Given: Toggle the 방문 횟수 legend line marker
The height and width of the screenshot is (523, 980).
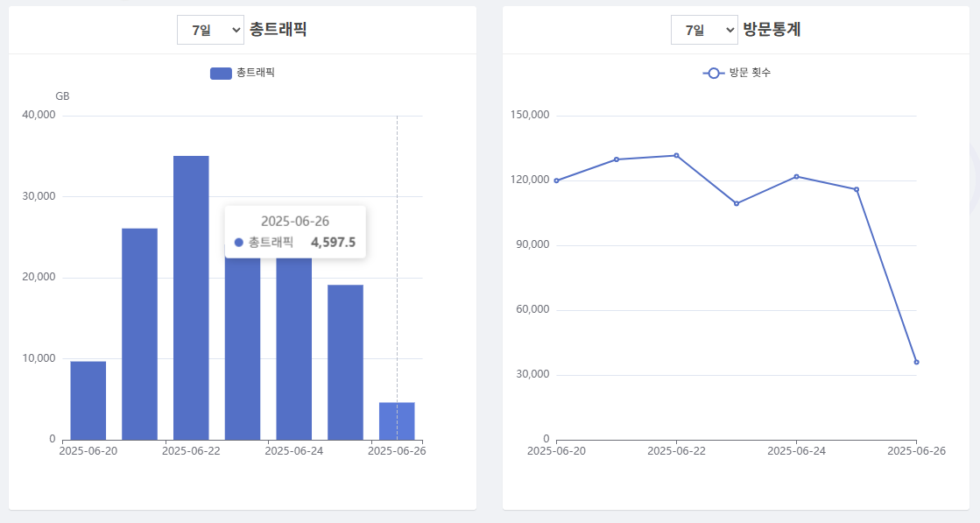Looking at the screenshot, I should (713, 73).
